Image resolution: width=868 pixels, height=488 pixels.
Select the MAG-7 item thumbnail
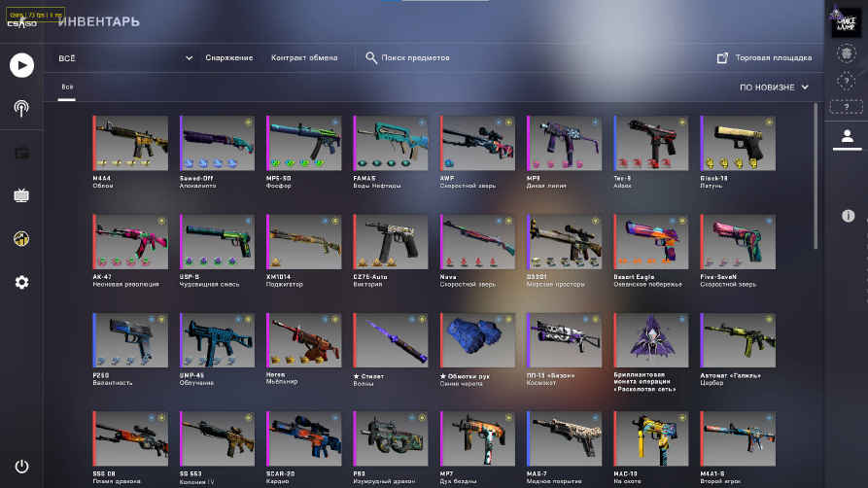564,438
